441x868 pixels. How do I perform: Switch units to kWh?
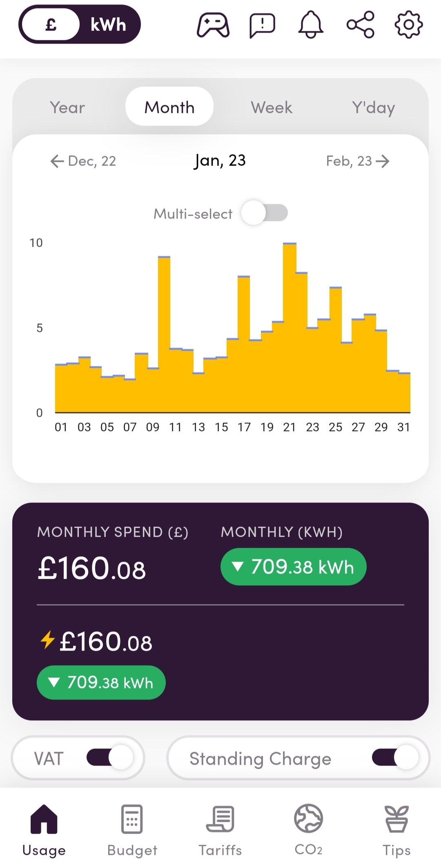coord(108,24)
